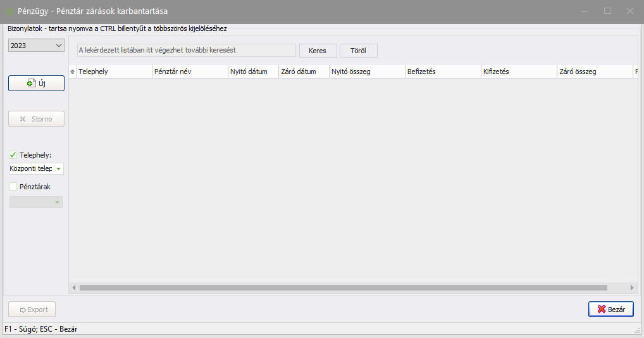This screenshot has height=338, width=644.
Task: Enable the Pénztárak checkbox
Action: pos(13,187)
